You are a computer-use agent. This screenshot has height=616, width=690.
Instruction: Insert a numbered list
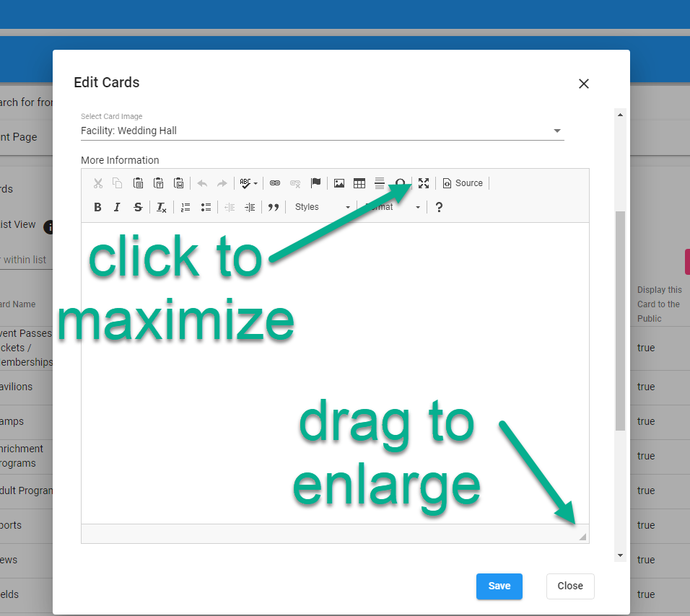(185, 207)
